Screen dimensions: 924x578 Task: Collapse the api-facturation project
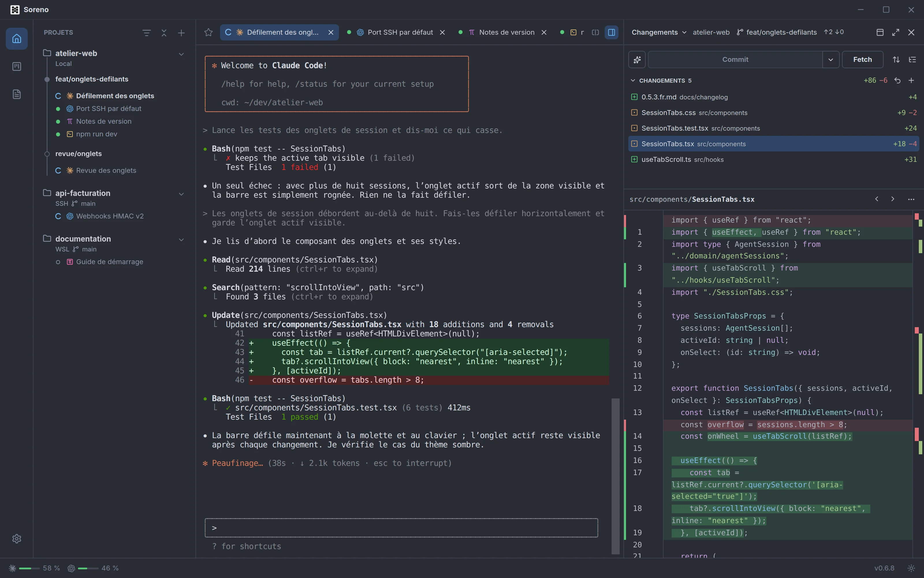181,194
